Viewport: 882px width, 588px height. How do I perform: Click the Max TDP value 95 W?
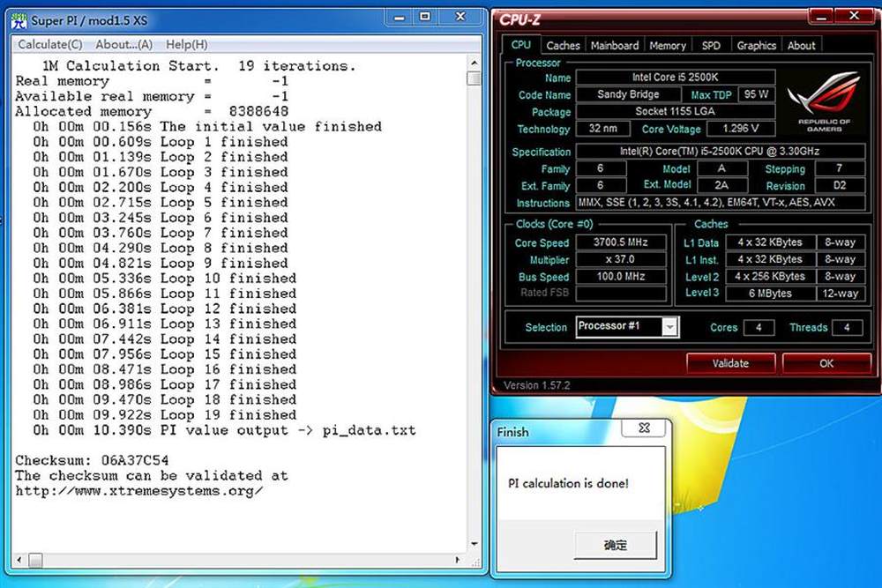coord(757,94)
